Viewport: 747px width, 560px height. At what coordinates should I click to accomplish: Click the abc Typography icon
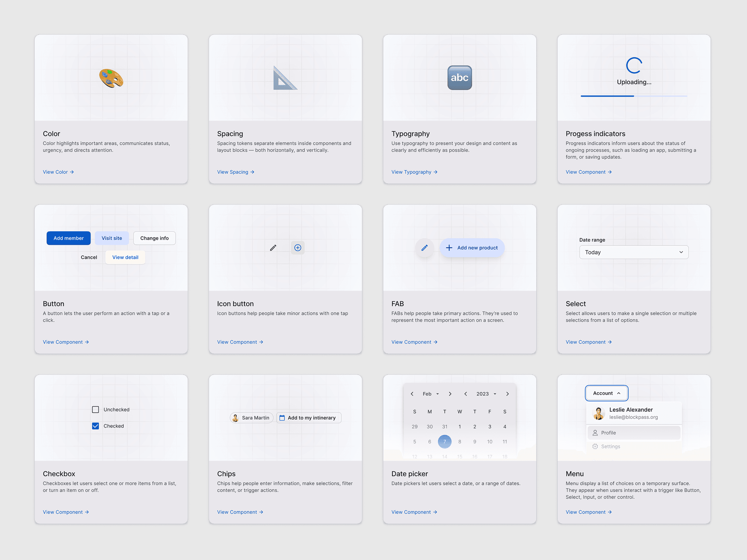[x=459, y=78]
